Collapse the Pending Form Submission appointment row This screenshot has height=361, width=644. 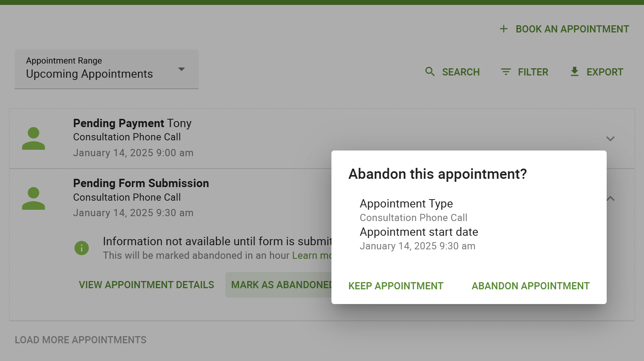coord(611,198)
